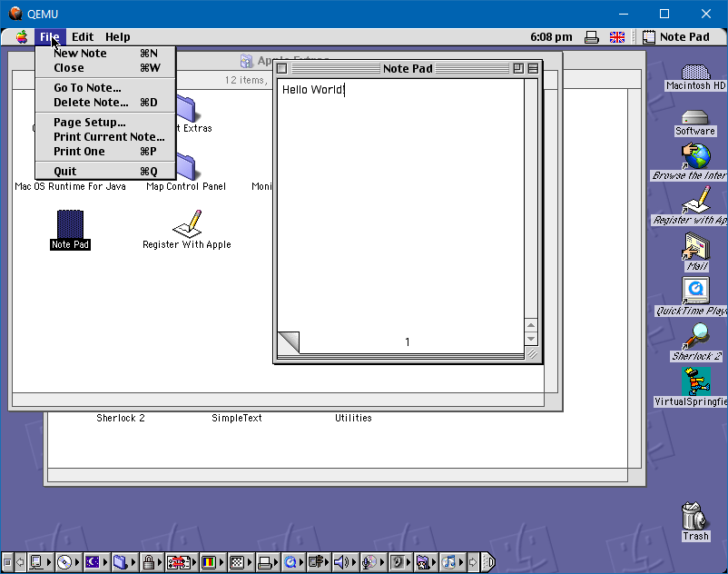Viewport: 728px width, 574px height.
Task: Click the Note Pad application icon
Action: tap(70, 223)
